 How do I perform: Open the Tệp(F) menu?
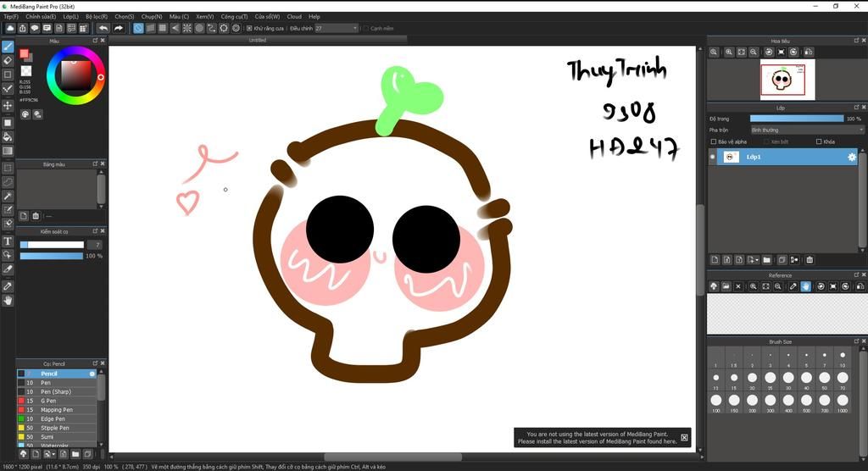click(x=11, y=17)
